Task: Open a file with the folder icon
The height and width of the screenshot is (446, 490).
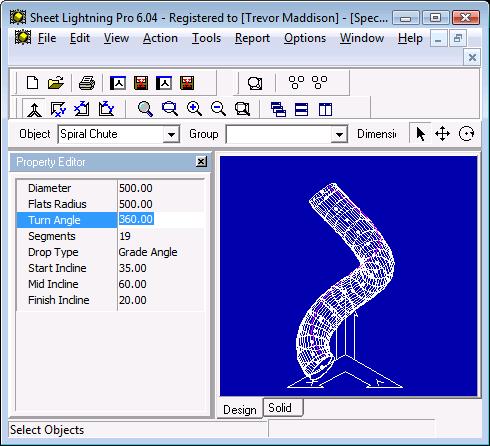Action: (56, 82)
